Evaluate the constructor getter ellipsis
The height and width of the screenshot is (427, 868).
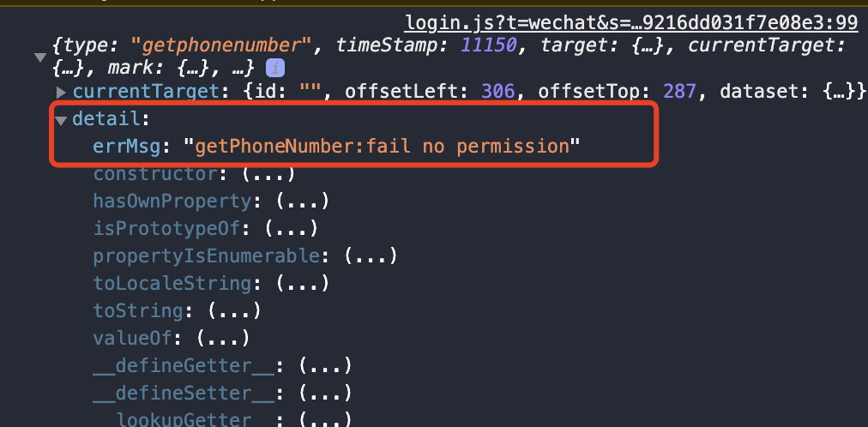(268, 174)
